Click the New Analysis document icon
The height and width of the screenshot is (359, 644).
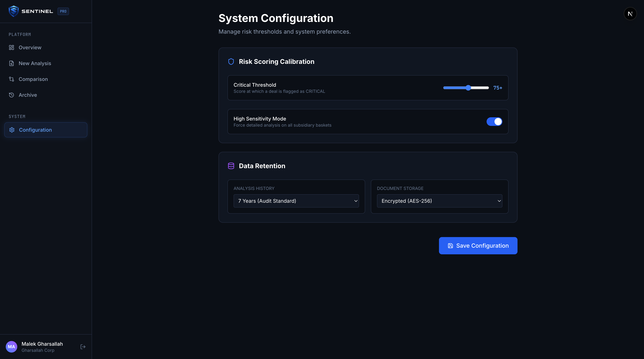[11, 63]
